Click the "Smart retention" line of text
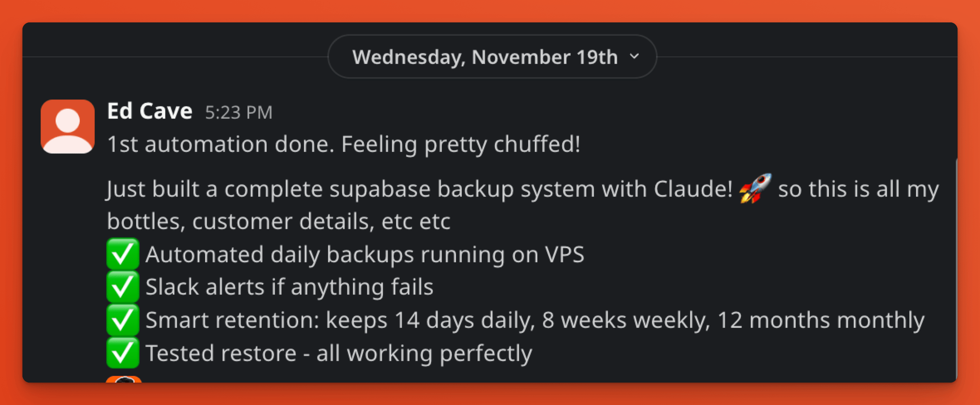 click(535, 320)
